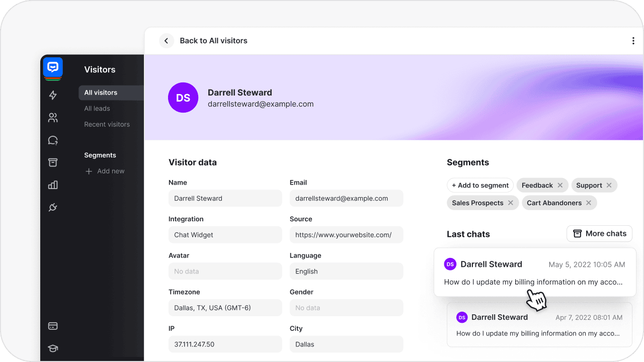The height and width of the screenshot is (362, 644).
Task: Click the back arrow next to Back to All visitors
Action: pos(167,41)
